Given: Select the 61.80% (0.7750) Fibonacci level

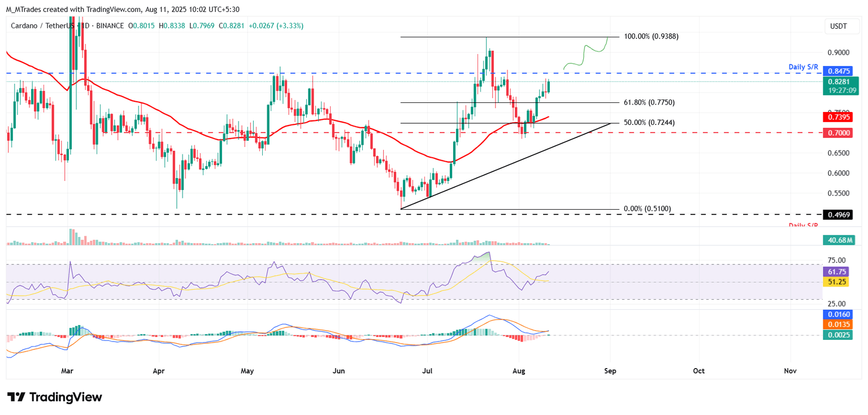Looking at the screenshot, I should point(649,102).
